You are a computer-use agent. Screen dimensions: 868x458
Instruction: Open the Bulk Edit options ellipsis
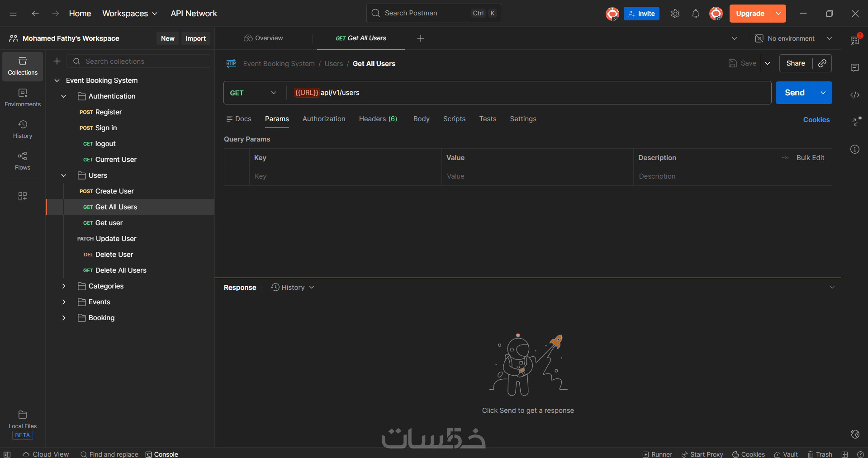[785, 158]
